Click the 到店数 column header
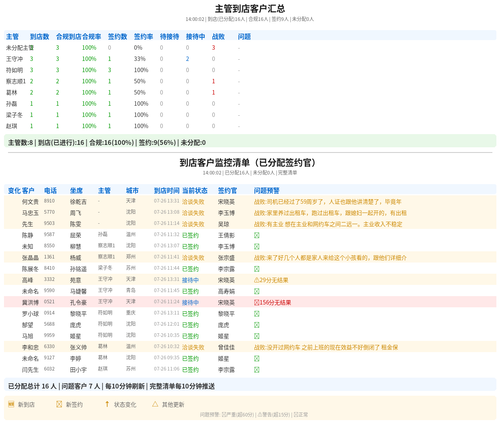Viewport: 500px width, 437px height. 39,37
